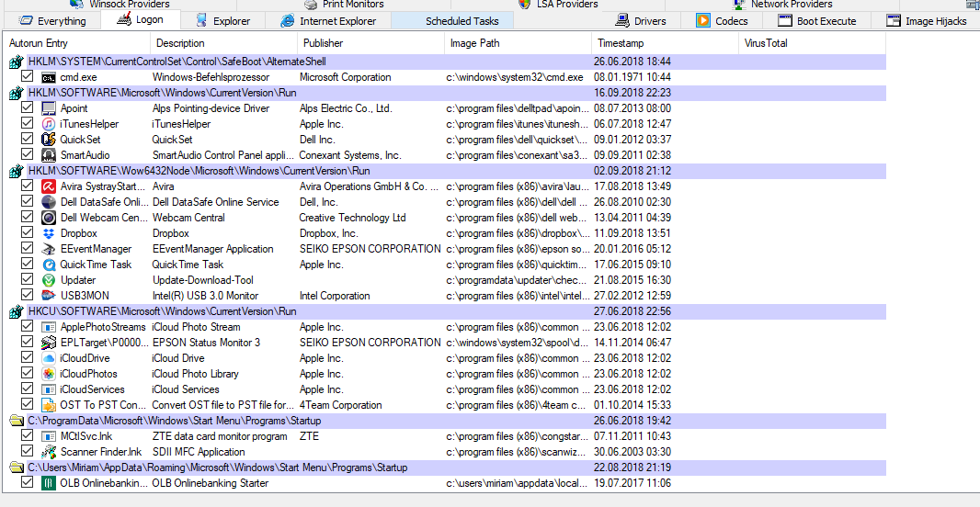Click the OLB Onlinebanking icon
The height and width of the screenshot is (507, 980).
coord(48,483)
